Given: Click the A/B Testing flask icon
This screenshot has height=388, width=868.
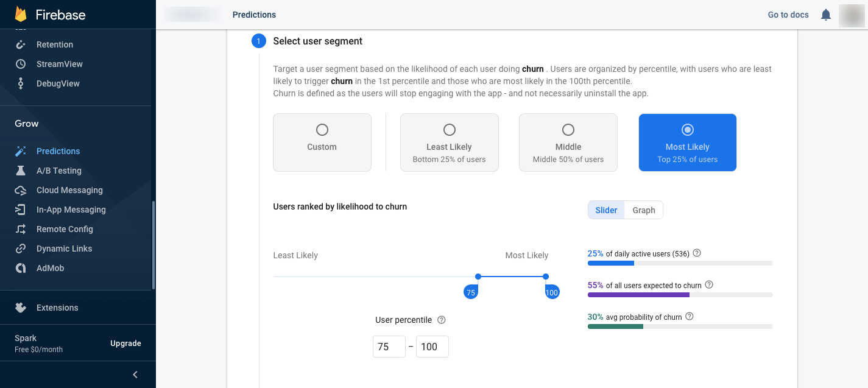Looking at the screenshot, I should tap(21, 171).
